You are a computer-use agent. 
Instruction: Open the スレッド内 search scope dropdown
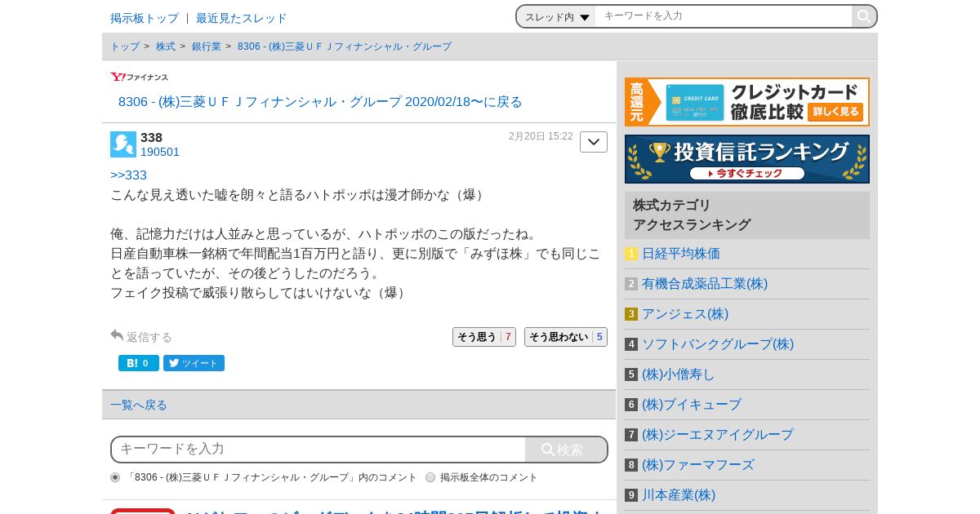pyautogui.click(x=557, y=16)
